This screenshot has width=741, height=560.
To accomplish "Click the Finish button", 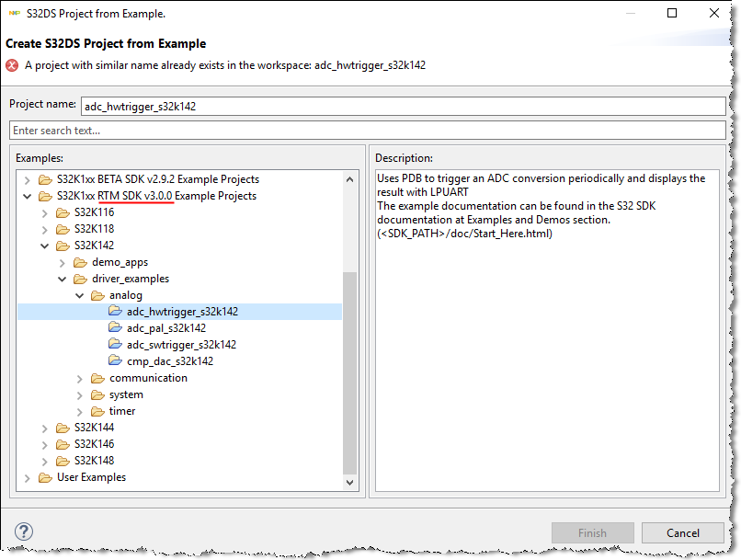I will click(592, 532).
